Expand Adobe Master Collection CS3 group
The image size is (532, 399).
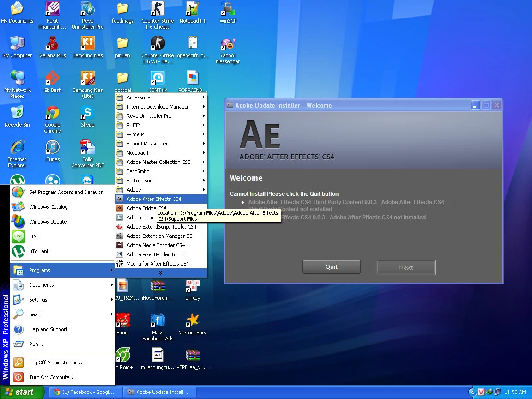[161, 162]
